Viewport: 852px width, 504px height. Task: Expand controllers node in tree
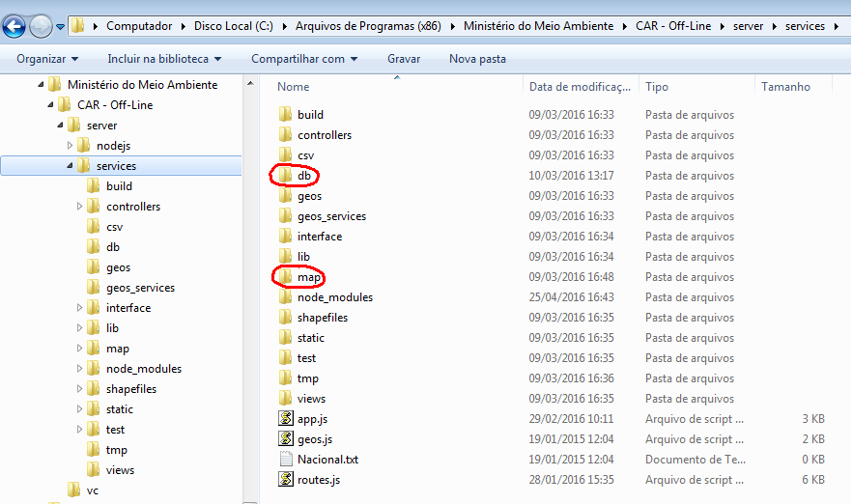(x=79, y=207)
